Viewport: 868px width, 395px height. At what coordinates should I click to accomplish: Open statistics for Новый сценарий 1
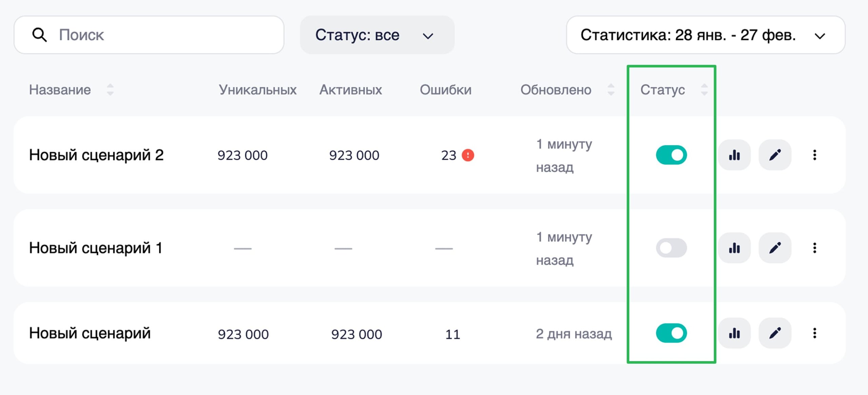[x=734, y=248]
